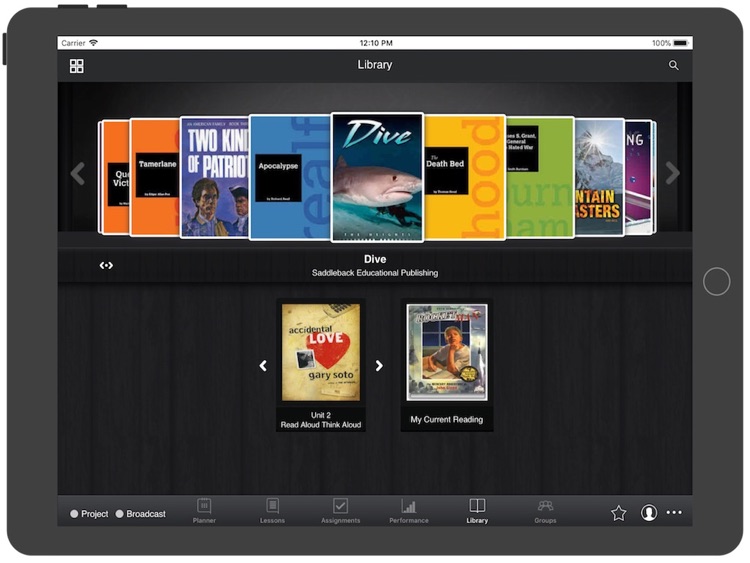Open My Current Reading book
Image resolution: width=750 pixels, height=563 pixels.
447,353
